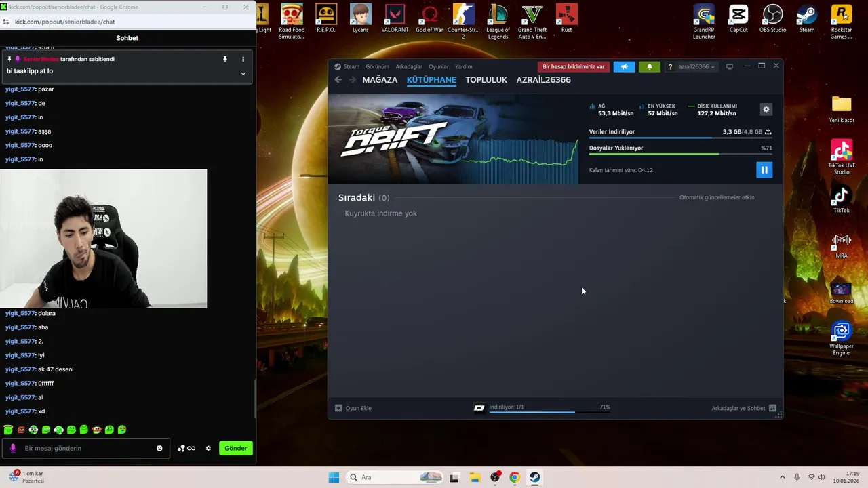868x488 pixels.
Task: Open League of Legends desktop icon
Action: click(498, 22)
